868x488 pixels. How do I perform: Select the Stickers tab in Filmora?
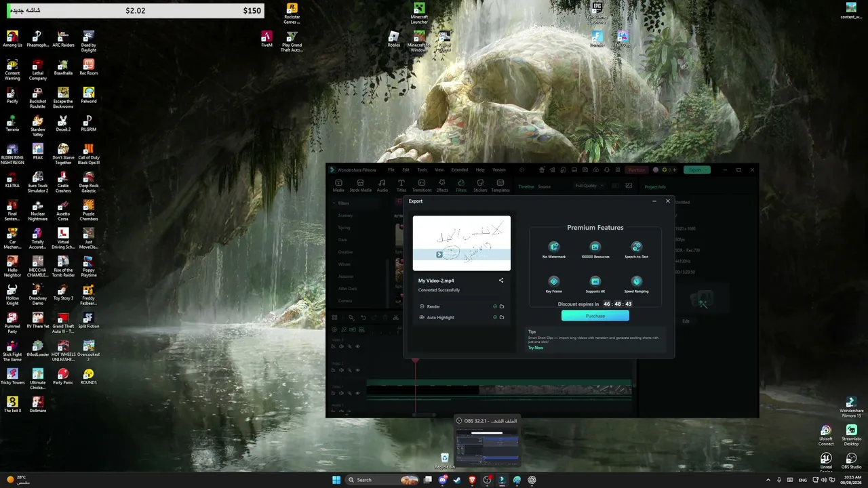pos(480,185)
